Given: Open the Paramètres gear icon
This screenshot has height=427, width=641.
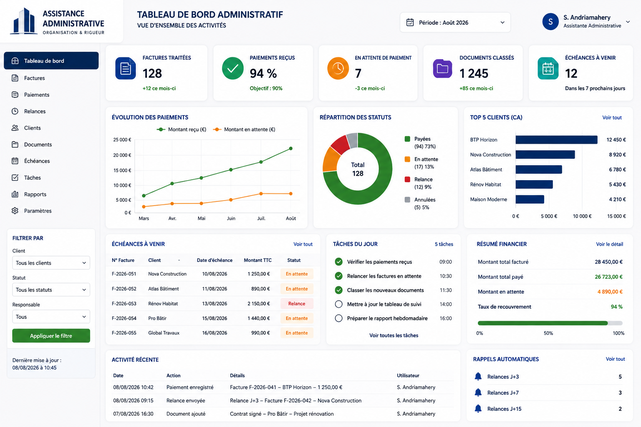Looking at the screenshot, I should (x=15, y=211).
